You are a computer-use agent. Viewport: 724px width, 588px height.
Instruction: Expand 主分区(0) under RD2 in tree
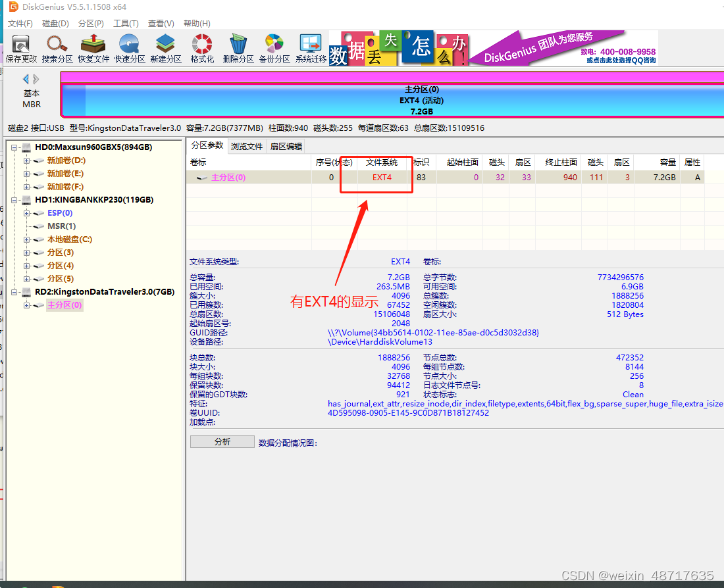tap(27, 306)
